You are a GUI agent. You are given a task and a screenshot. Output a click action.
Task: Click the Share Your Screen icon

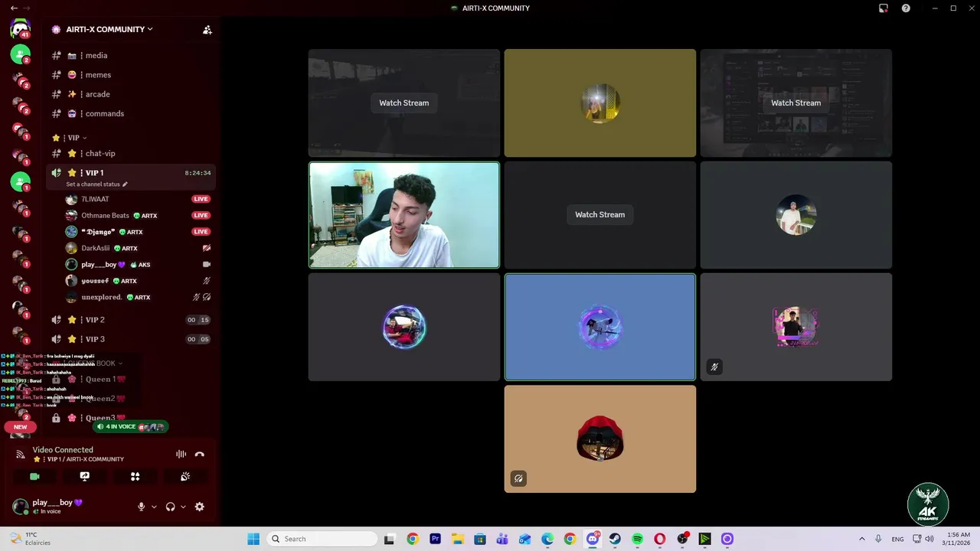click(84, 476)
